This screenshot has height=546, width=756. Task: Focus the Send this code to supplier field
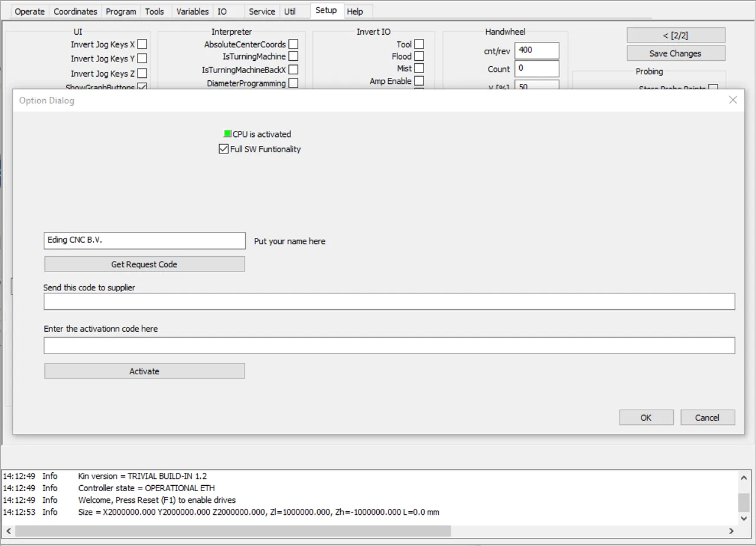[389, 302]
